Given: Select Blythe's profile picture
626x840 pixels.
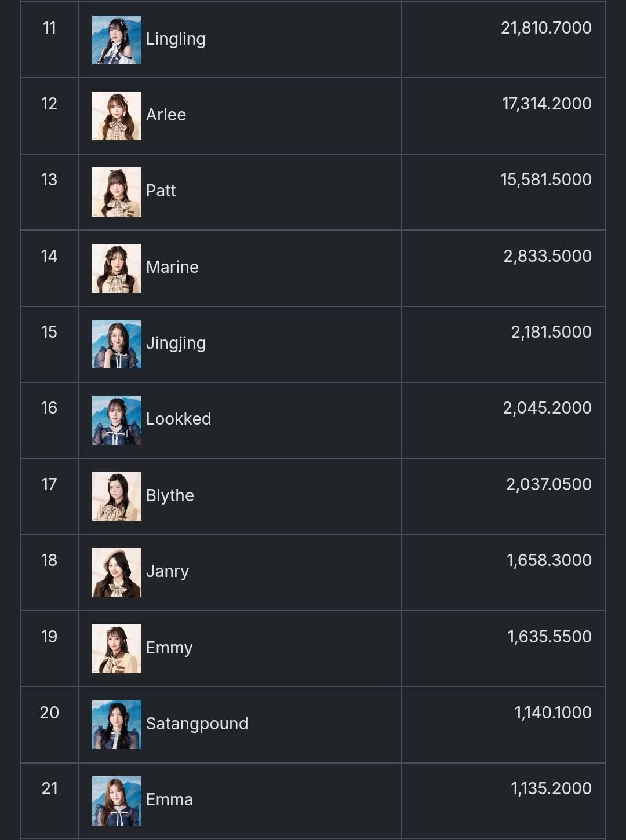Looking at the screenshot, I should pyautogui.click(x=117, y=496).
